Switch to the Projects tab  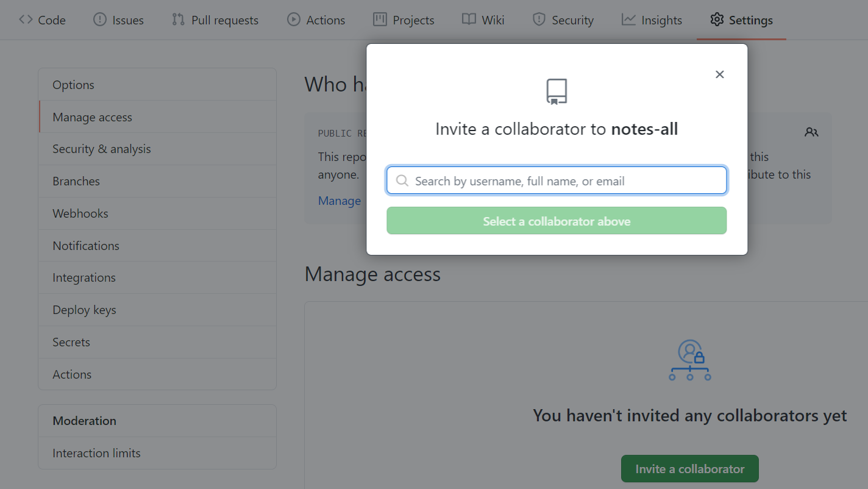click(x=404, y=20)
